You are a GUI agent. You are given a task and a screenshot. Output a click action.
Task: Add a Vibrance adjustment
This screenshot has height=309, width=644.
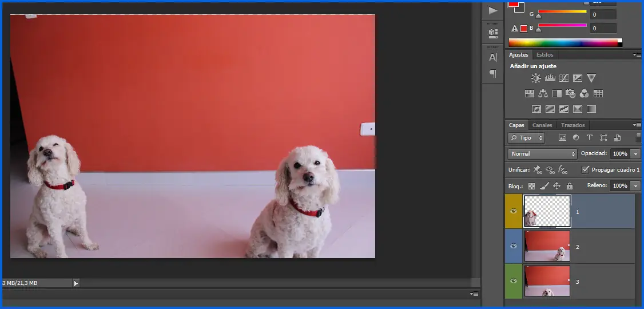tap(591, 78)
